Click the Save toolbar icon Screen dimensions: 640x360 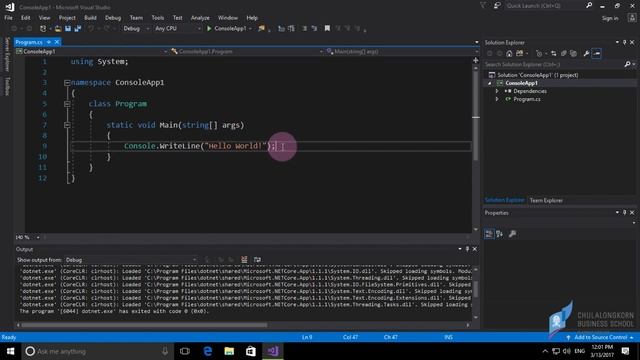[68, 29]
